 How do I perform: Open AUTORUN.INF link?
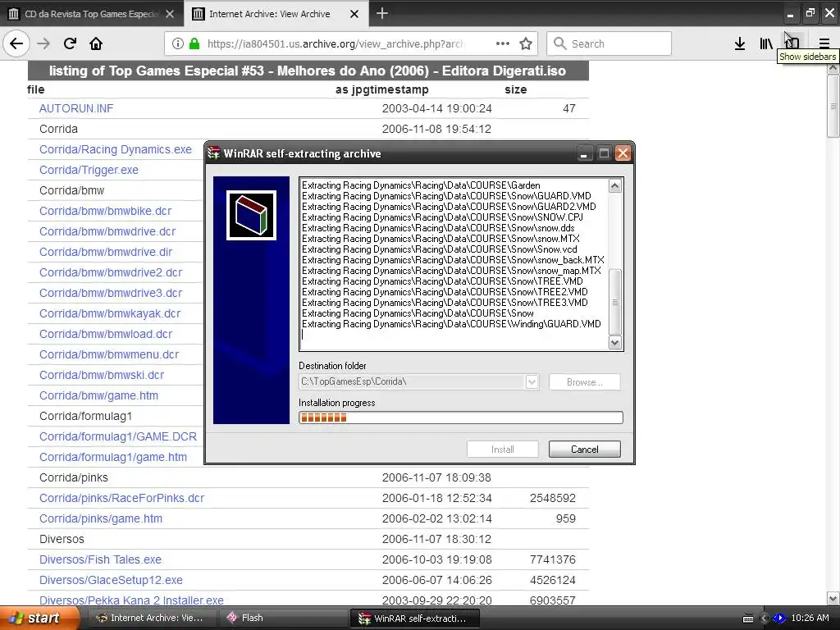point(76,108)
